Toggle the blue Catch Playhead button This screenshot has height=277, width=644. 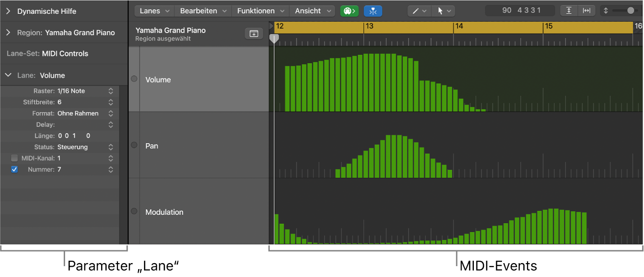click(373, 11)
